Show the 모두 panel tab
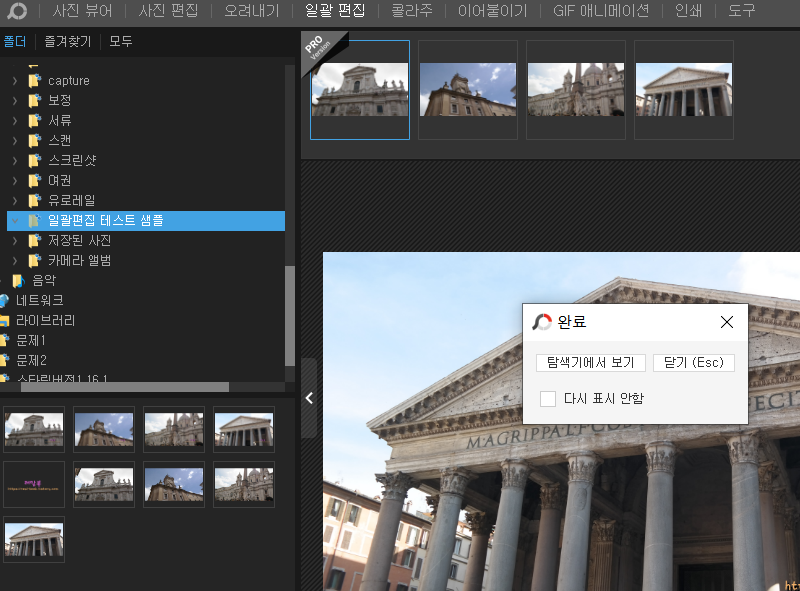The width and height of the screenshot is (800, 591). point(121,41)
